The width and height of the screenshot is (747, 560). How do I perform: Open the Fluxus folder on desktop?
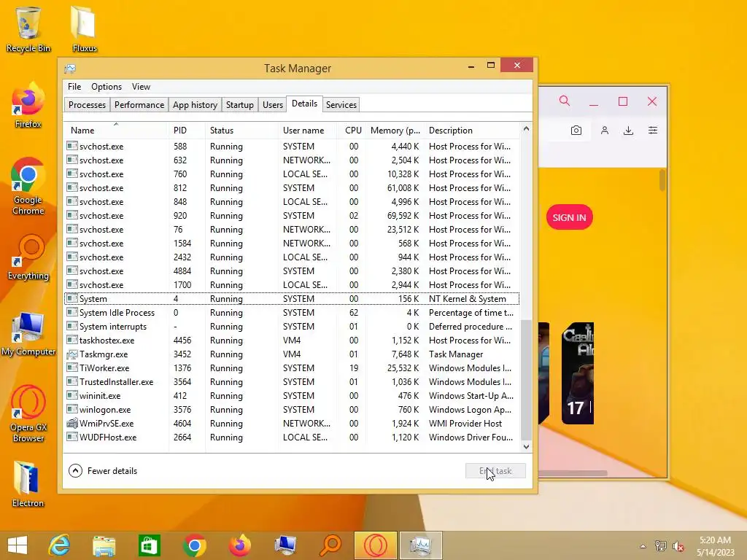coord(85,28)
